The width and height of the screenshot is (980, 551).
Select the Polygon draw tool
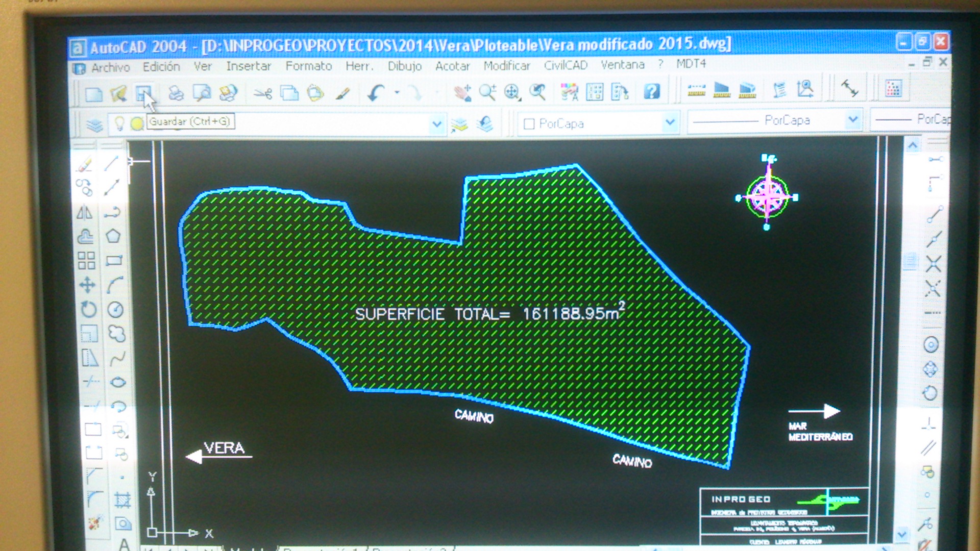[x=113, y=236]
